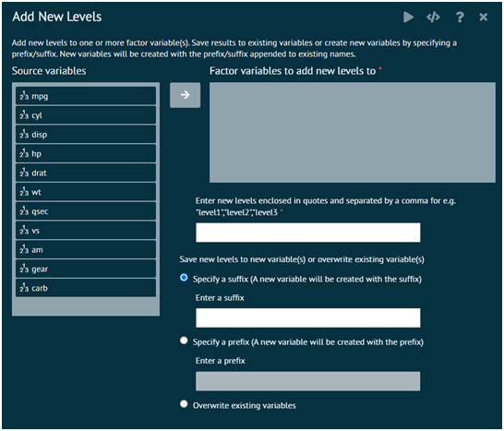Show syntax using the code icon
Image resolution: width=504 pixels, height=431 pixels.
pyautogui.click(x=433, y=17)
